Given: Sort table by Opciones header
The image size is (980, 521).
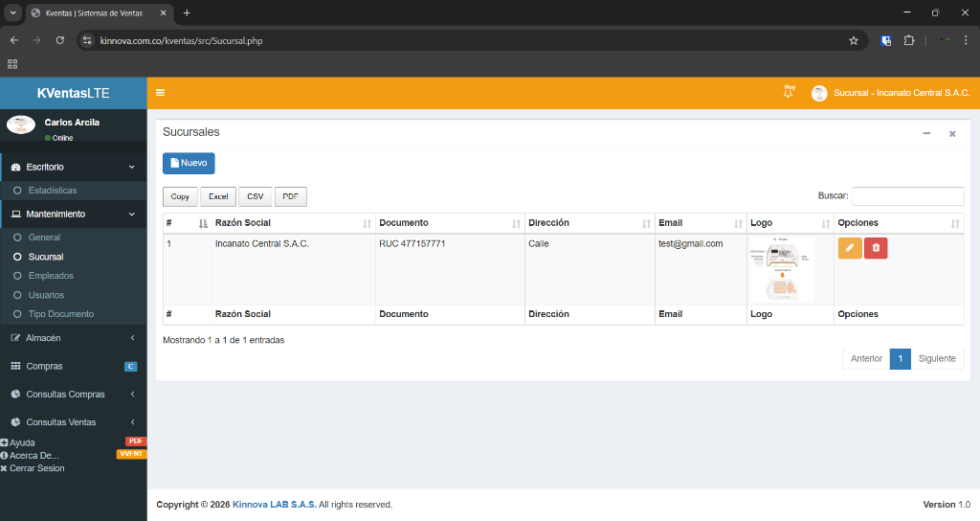Looking at the screenshot, I should point(899,223).
